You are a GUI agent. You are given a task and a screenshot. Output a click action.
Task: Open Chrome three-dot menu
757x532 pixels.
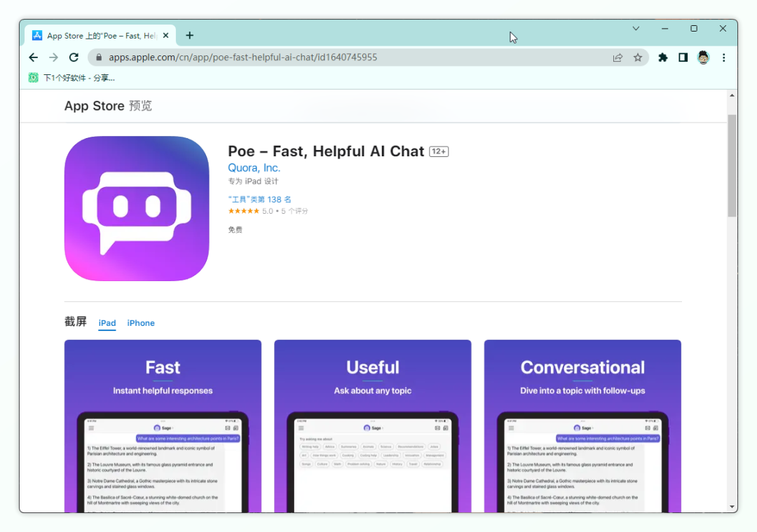tap(724, 57)
